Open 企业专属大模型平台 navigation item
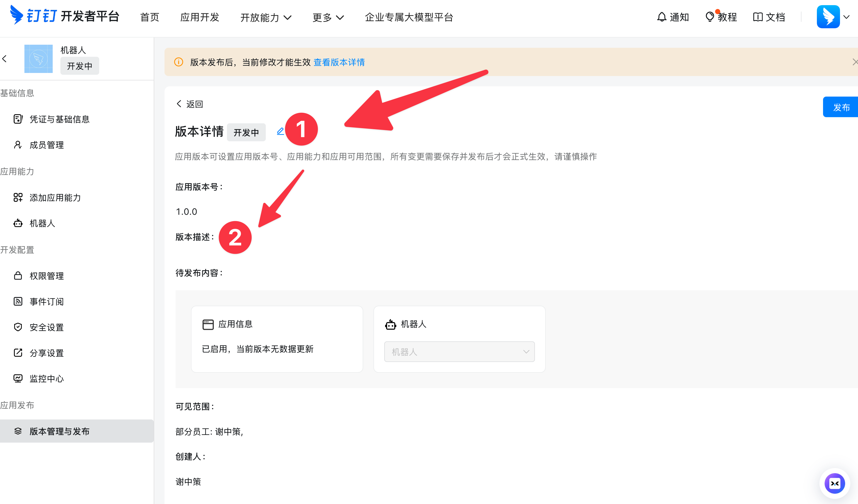The image size is (858, 504). click(409, 17)
